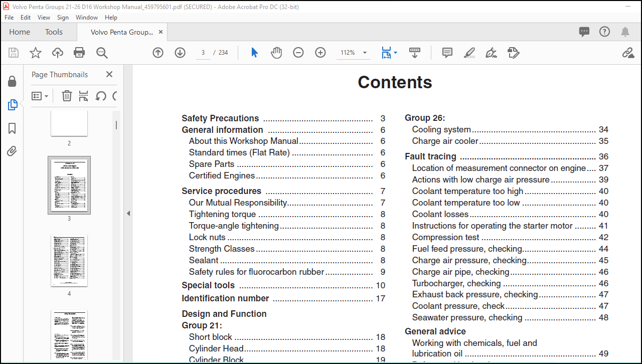Open the notifications bell

coord(625,32)
